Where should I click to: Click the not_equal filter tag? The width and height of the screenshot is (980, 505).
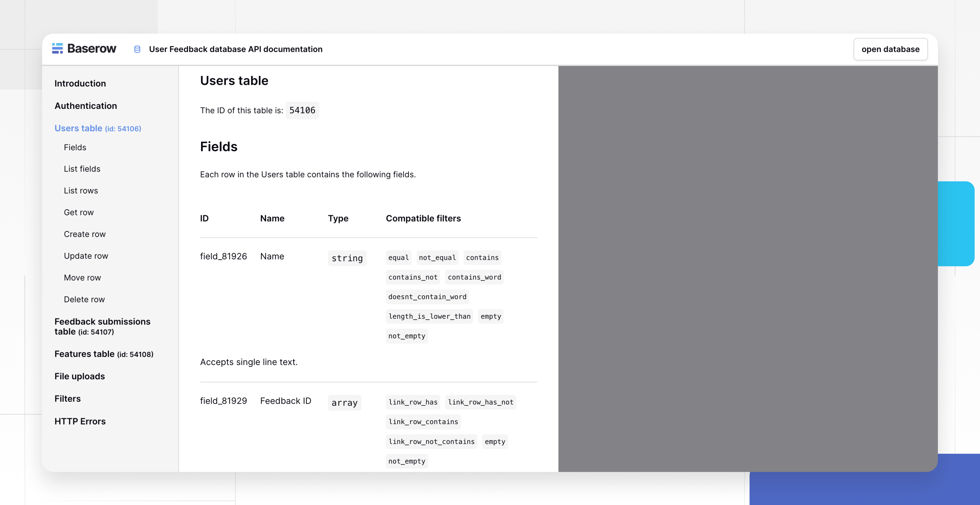437,257
